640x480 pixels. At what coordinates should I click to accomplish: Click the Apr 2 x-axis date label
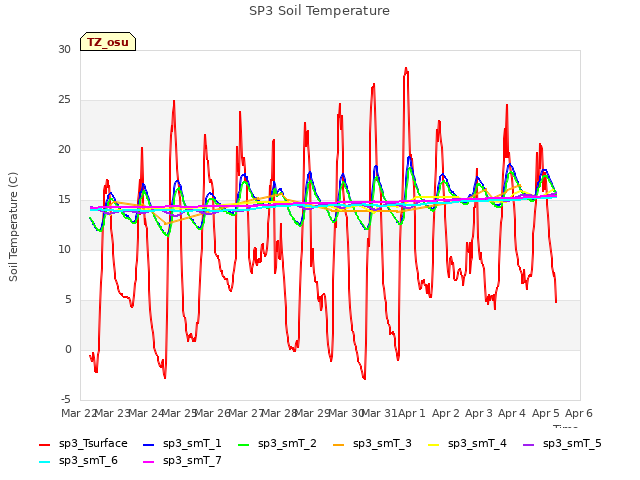pos(446,413)
